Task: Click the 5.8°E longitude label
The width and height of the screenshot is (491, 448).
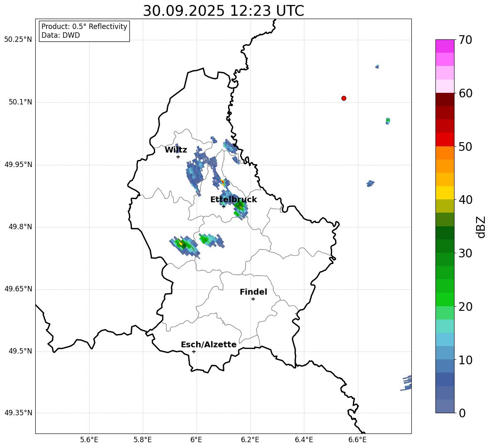Action: click(x=143, y=440)
